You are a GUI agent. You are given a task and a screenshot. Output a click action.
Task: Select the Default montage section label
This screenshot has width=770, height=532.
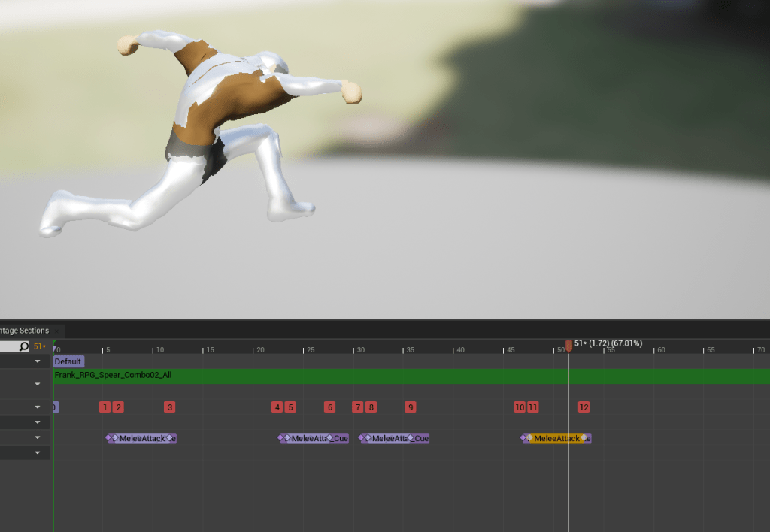click(68, 361)
